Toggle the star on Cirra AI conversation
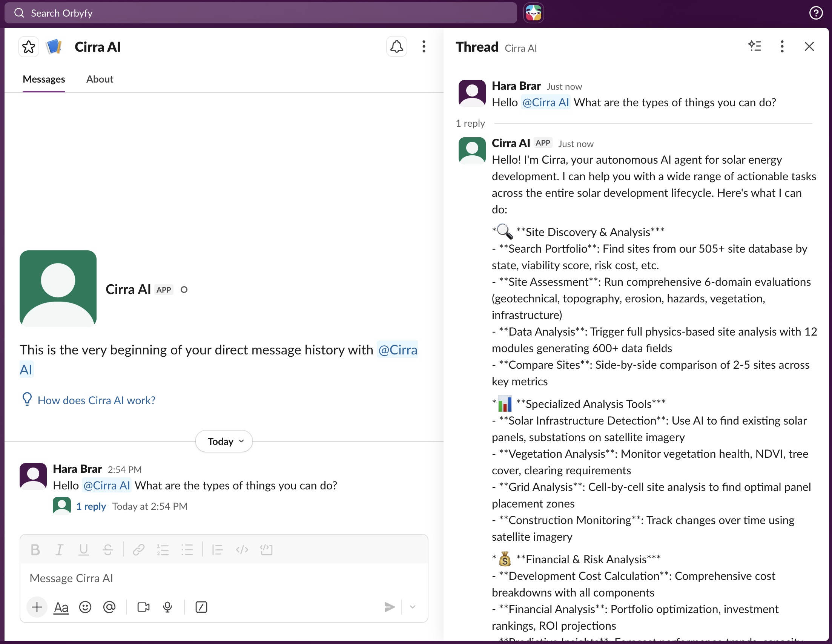 point(28,46)
